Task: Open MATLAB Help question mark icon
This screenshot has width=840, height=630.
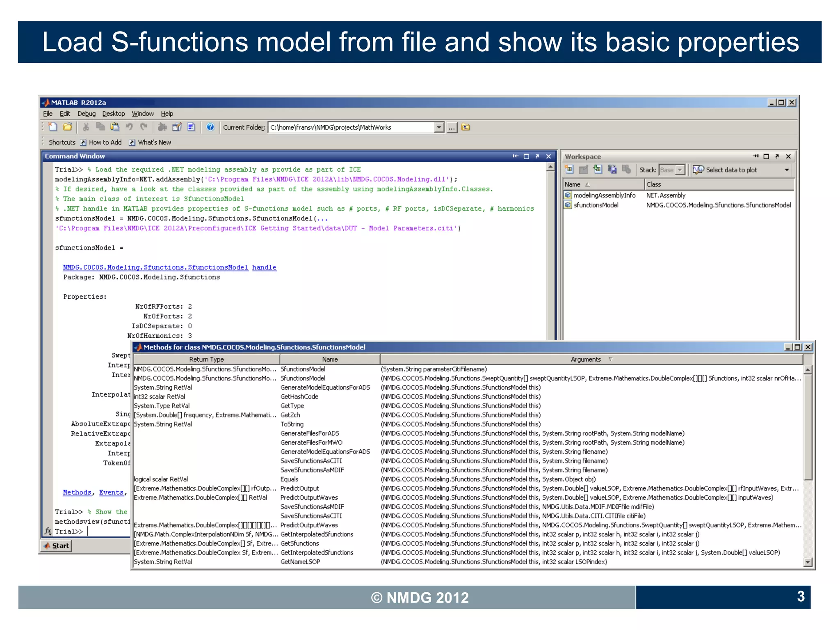Action: 210,127
